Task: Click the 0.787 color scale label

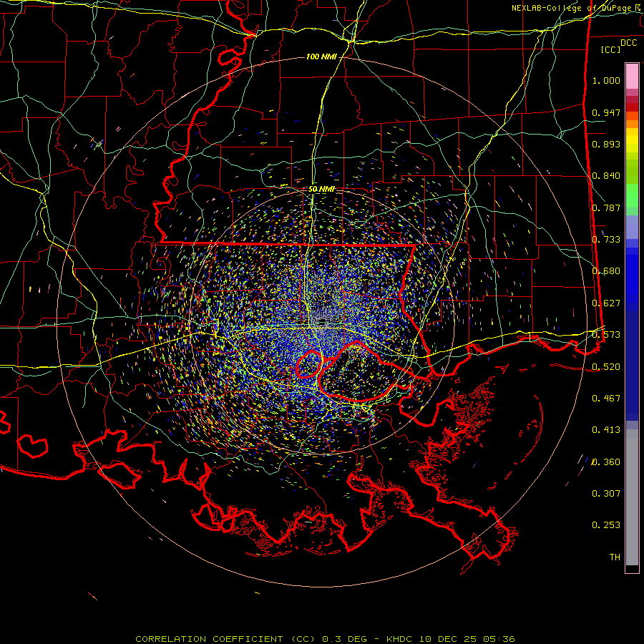Action: (x=606, y=208)
